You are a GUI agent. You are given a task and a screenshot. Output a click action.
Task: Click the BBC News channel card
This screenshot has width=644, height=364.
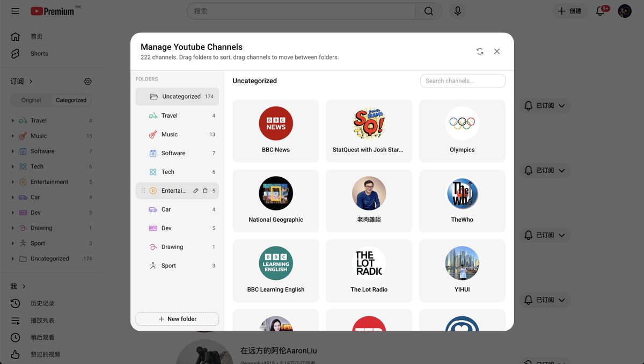pos(276,131)
